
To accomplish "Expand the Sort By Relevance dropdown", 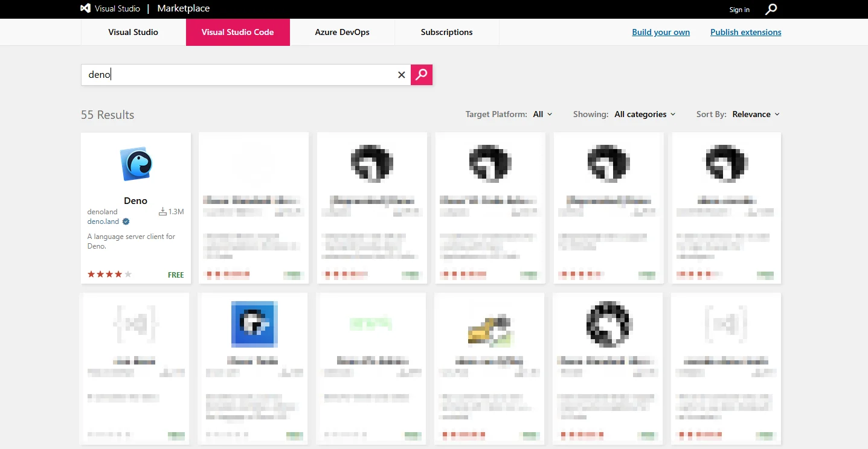I will point(756,114).
